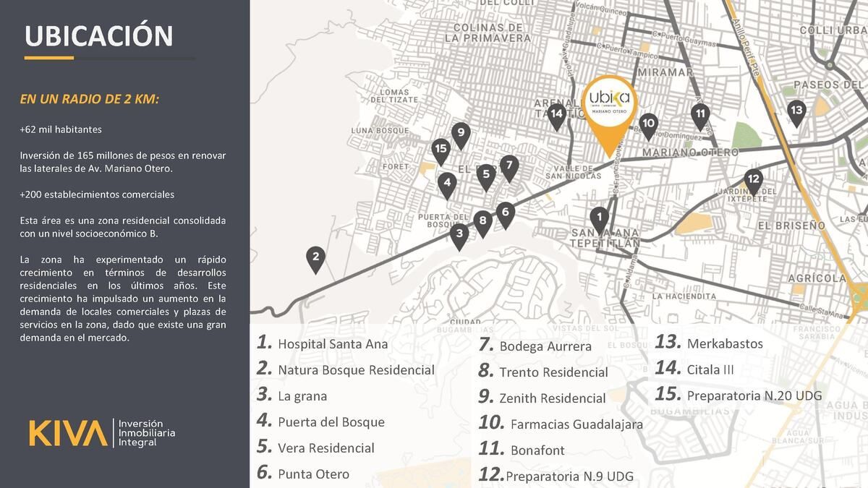Viewport: 868px width, 488px height.
Task: Click the "La zona ha experimentado" paragraph
Action: point(123,298)
